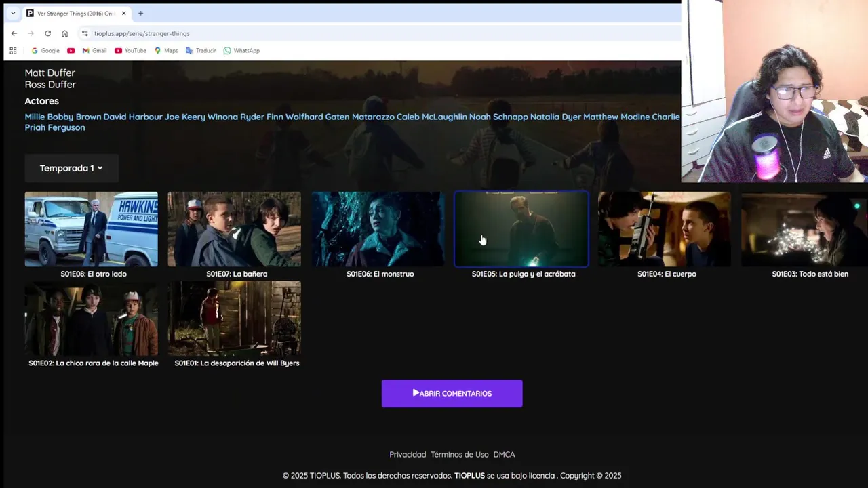This screenshot has height=488, width=868.
Task: Open episode S01E06 El monstruo thumbnail
Action: [378, 229]
